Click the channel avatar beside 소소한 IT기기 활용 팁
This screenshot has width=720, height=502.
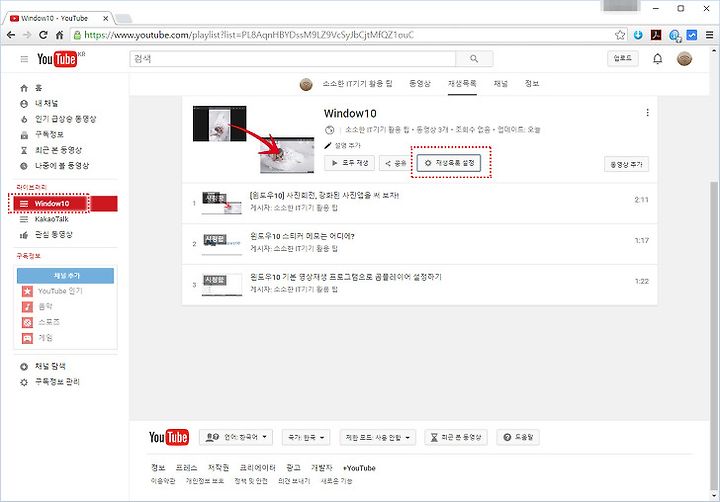(x=306, y=84)
